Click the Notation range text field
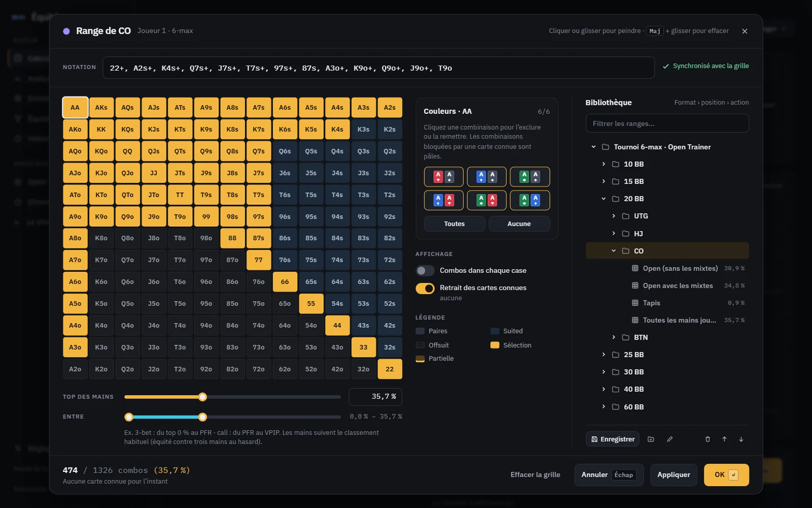 [379, 68]
